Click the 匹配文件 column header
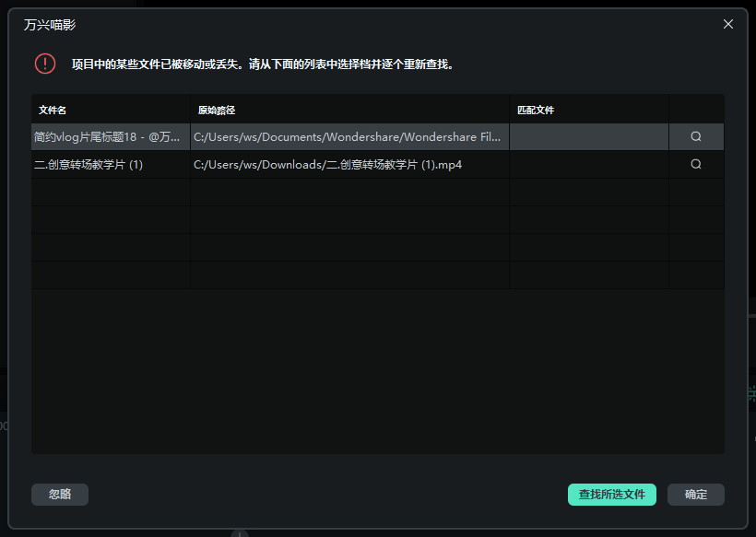 click(589, 110)
